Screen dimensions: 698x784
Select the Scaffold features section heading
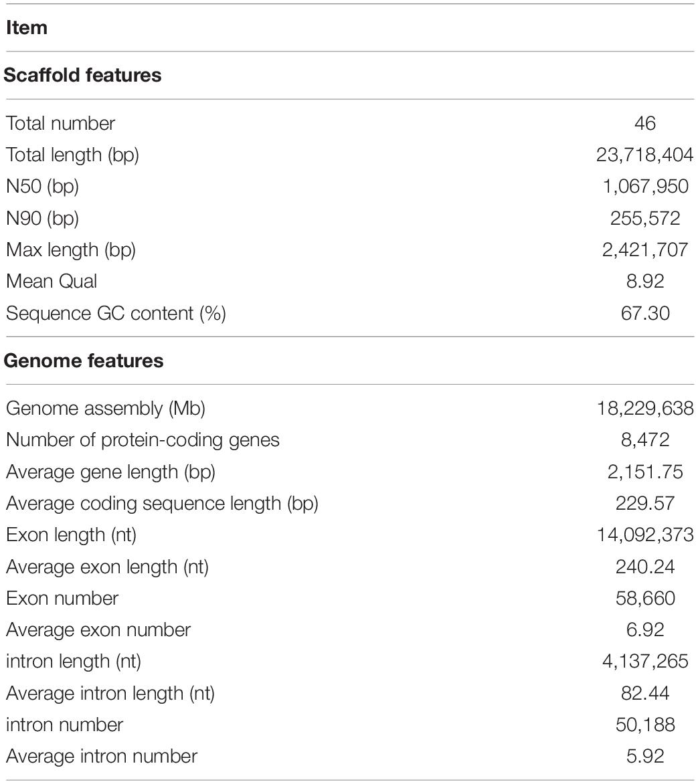pos(82,75)
